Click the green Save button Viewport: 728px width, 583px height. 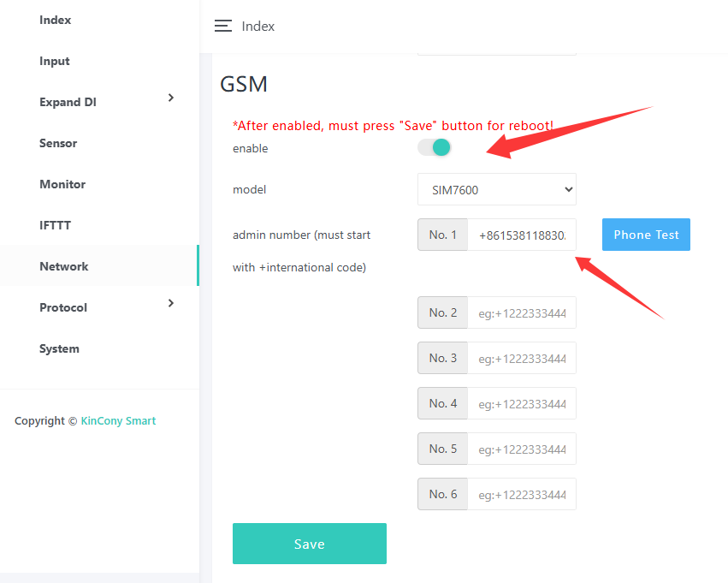tap(310, 544)
